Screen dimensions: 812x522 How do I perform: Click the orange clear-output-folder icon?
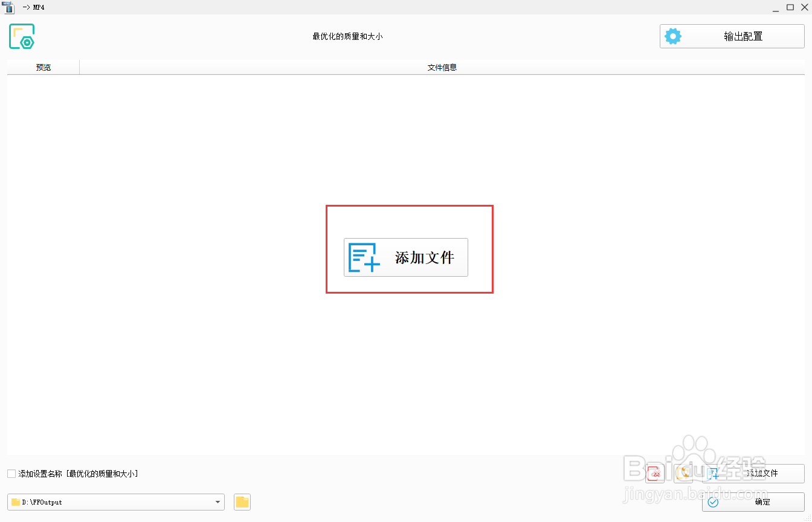pos(685,474)
